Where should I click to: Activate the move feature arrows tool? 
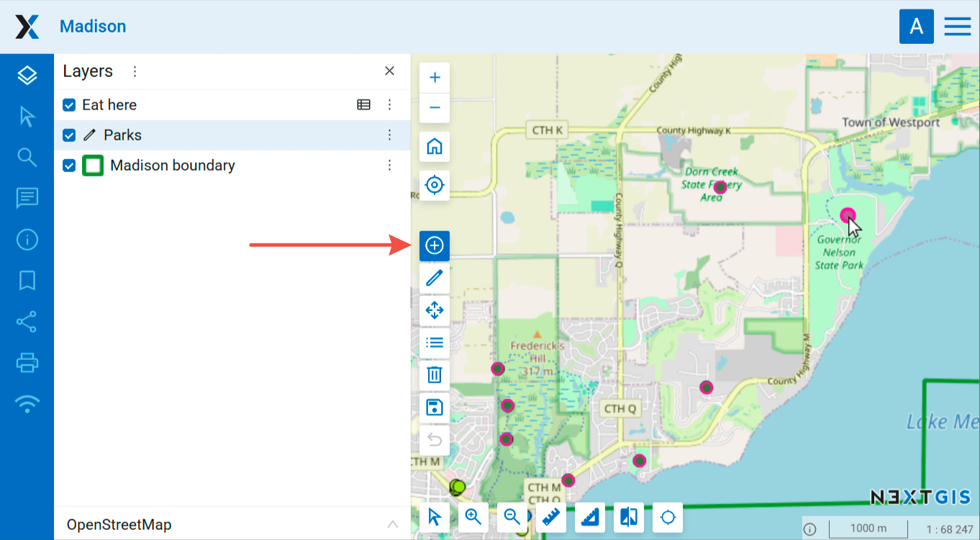point(435,310)
